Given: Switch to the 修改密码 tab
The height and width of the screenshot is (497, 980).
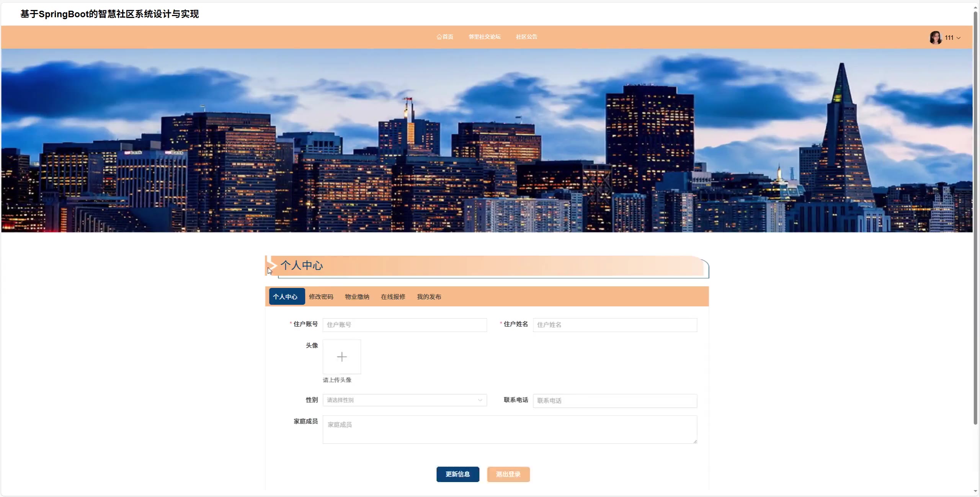Looking at the screenshot, I should [321, 297].
